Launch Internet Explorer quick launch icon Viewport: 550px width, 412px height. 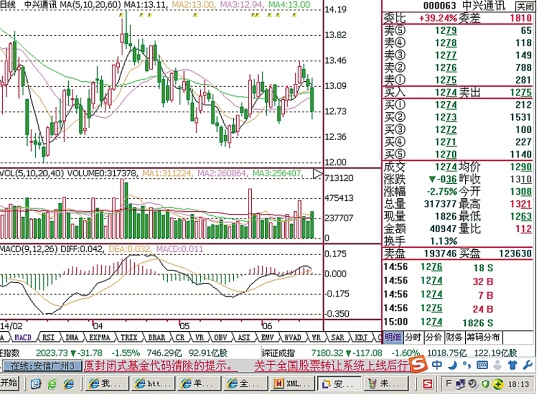[69, 384]
